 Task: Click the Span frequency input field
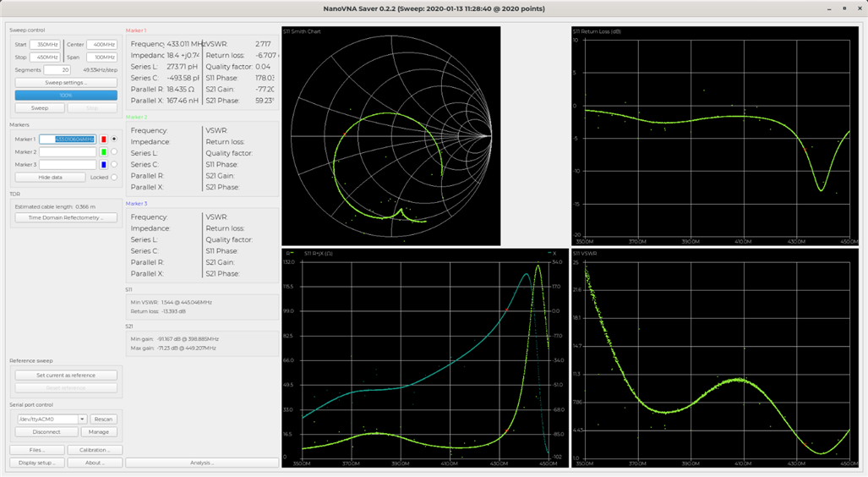[x=102, y=57]
